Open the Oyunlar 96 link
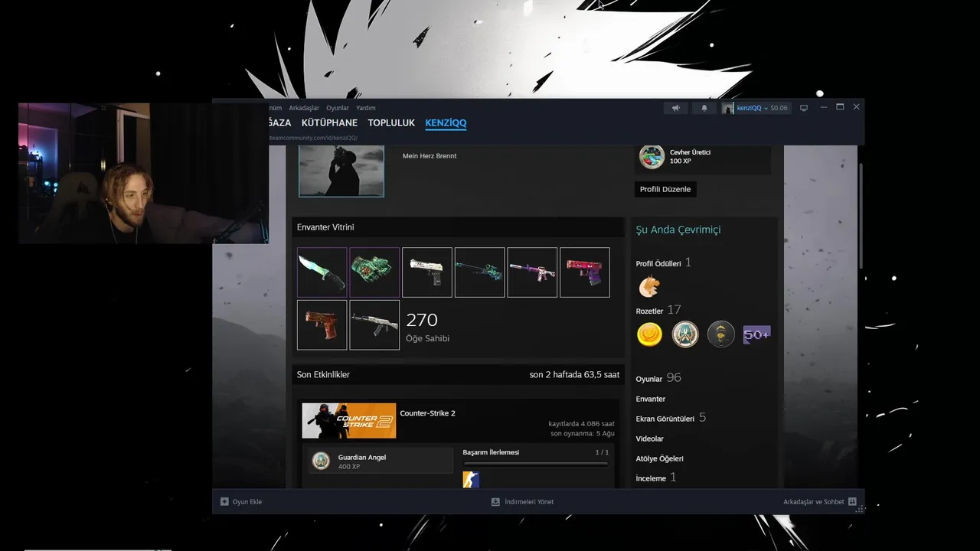 [658, 378]
